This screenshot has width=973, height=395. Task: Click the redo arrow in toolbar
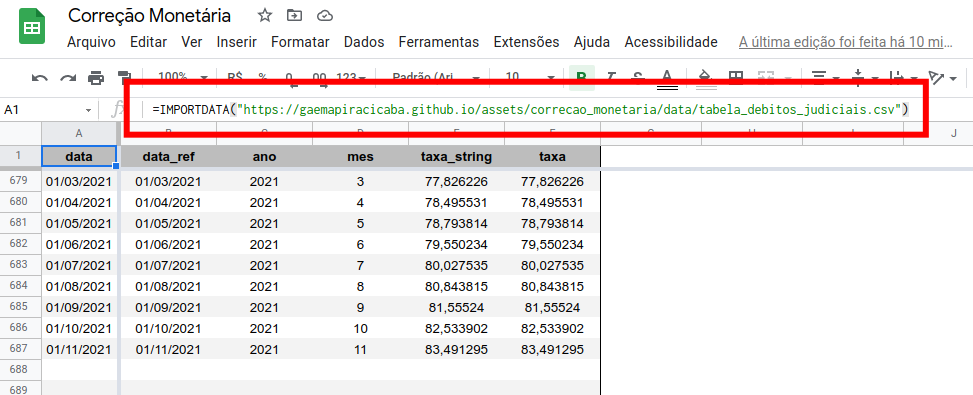68,79
